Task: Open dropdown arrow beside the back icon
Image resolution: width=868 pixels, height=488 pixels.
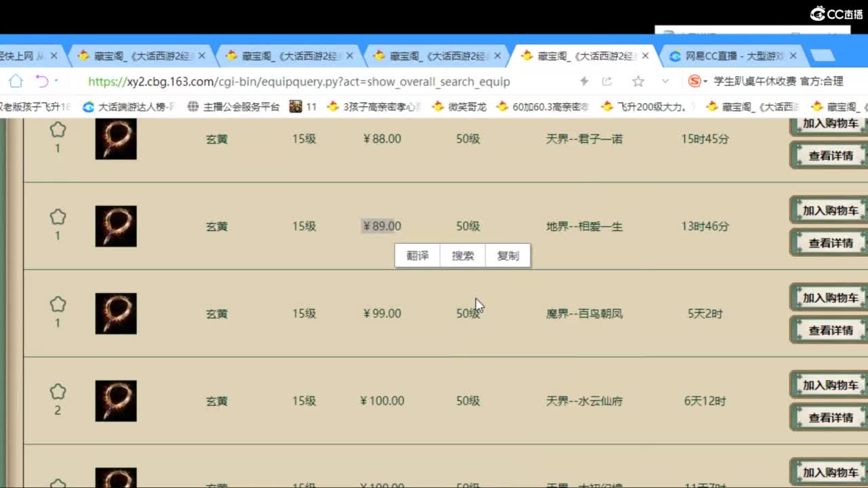Action: coord(56,81)
